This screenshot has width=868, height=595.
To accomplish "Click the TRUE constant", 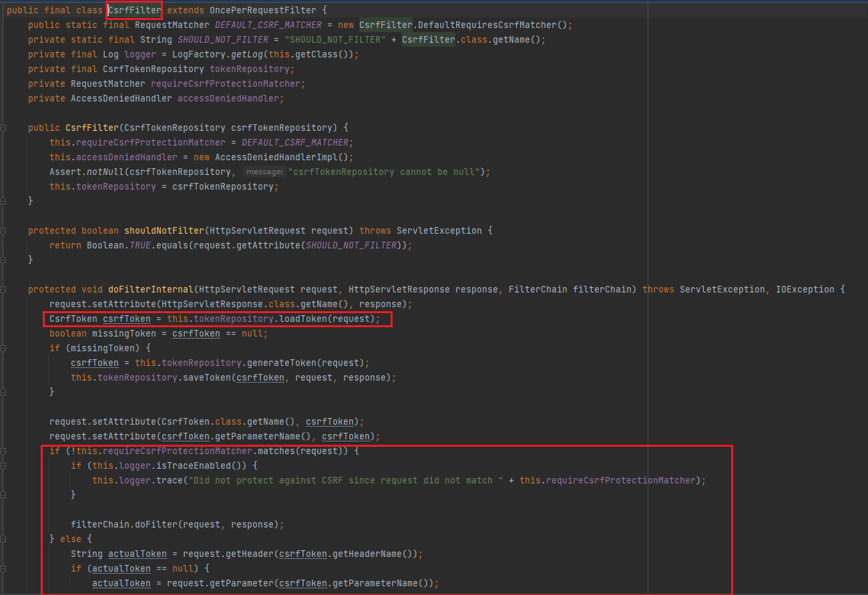I will pos(140,245).
